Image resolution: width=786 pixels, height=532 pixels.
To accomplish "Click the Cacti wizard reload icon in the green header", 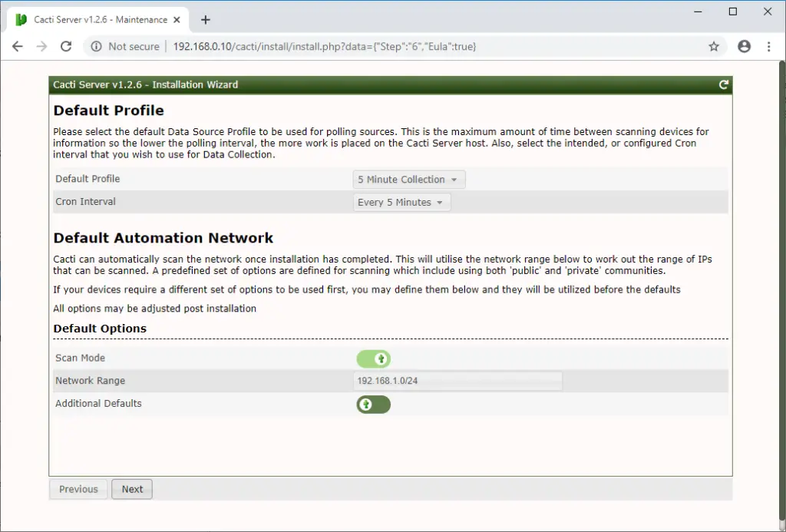I will (722, 84).
